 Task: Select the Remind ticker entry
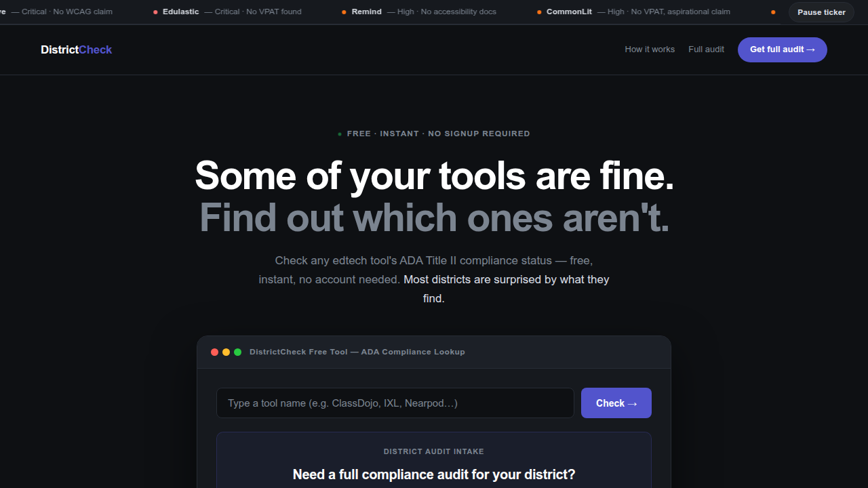(419, 12)
